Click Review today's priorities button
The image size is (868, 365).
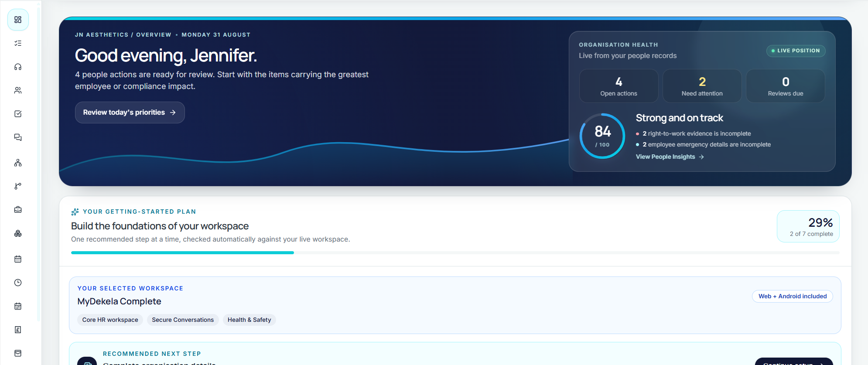[130, 113]
